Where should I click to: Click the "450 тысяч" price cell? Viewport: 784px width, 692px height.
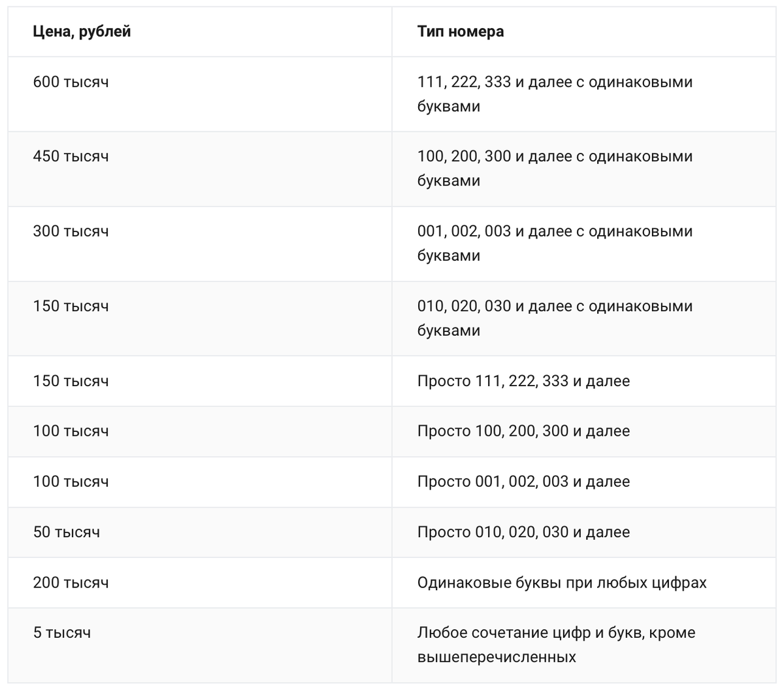[71, 157]
